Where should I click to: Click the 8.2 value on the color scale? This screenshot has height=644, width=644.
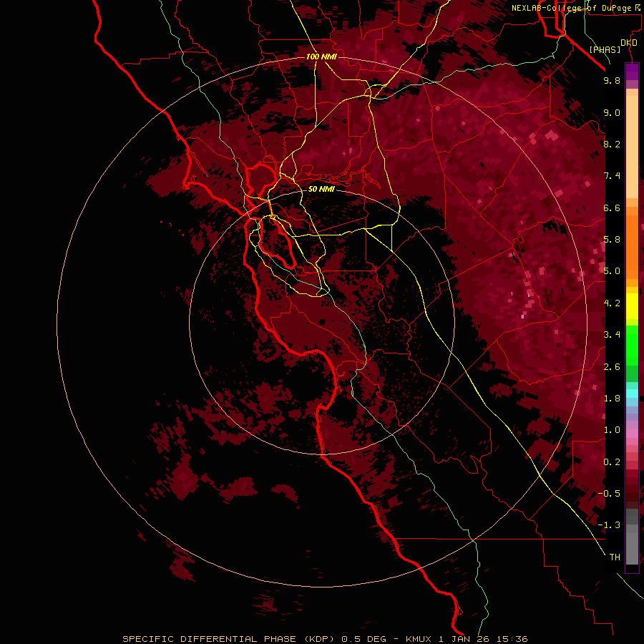click(612, 144)
